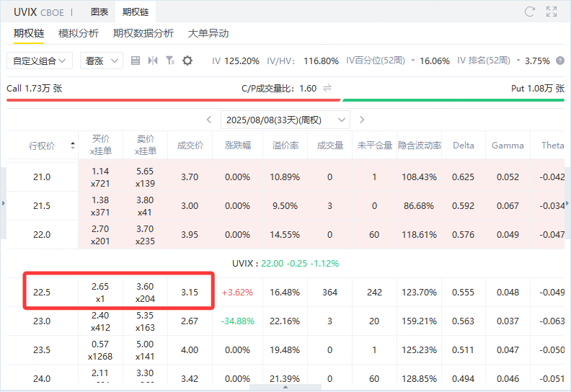The height and width of the screenshot is (392, 571).
Task: Click implied volatility 159.21% cell
Action: point(419,321)
